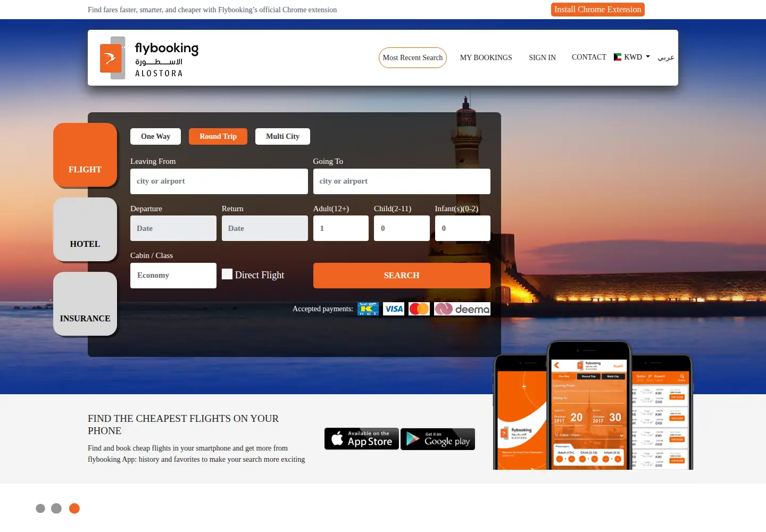Focus the Going To city field
This screenshot has height=532, width=766.
[402, 181]
